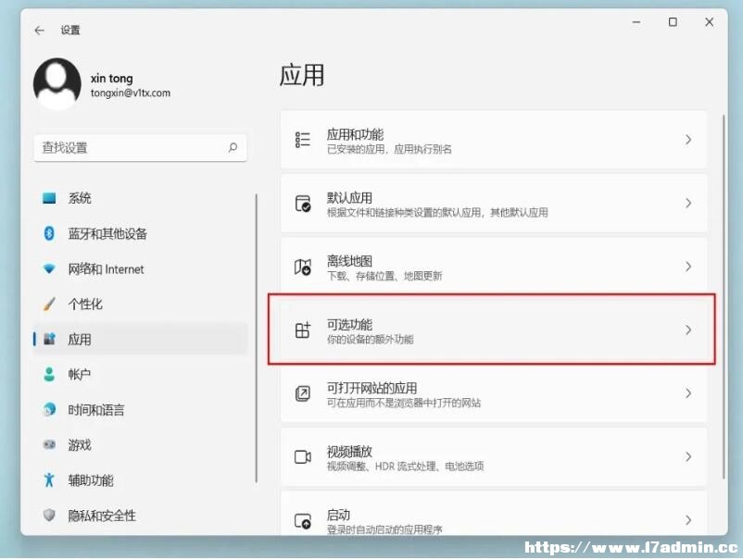
Task: Click the 游戏 gamepad icon
Action: [49, 444]
